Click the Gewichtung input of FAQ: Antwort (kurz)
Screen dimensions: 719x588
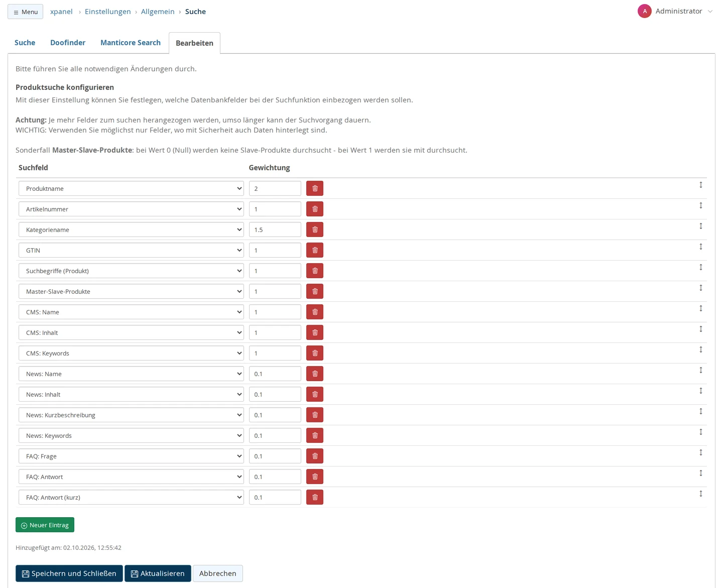coord(275,497)
